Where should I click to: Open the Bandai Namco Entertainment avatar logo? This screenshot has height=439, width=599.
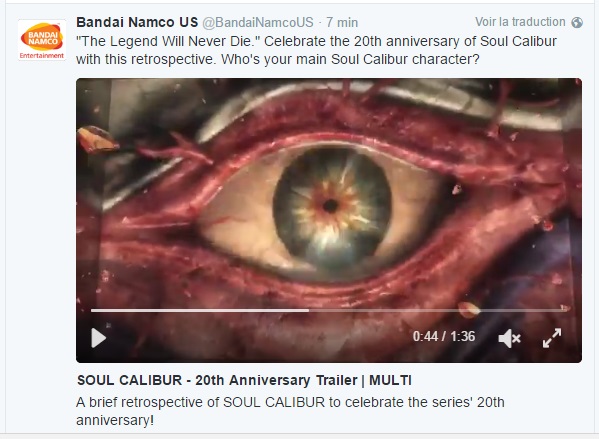[42, 40]
